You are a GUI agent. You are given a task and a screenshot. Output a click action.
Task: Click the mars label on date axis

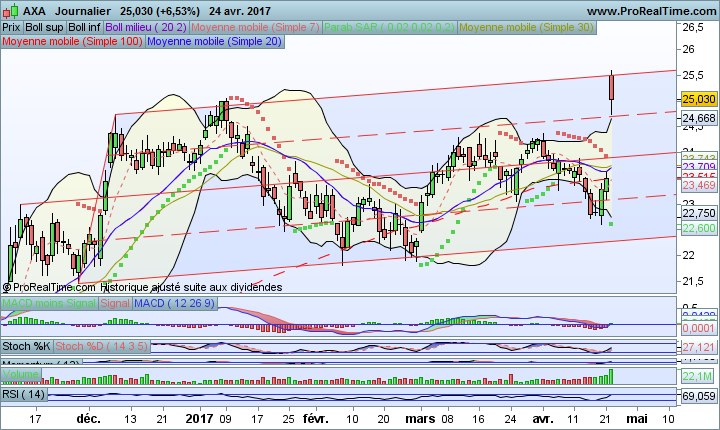pos(421,419)
